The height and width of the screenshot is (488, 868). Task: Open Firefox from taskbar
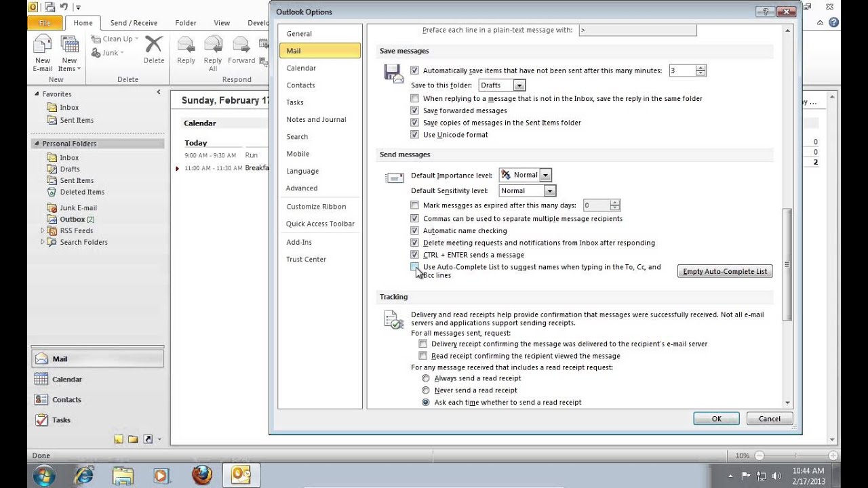click(x=201, y=475)
